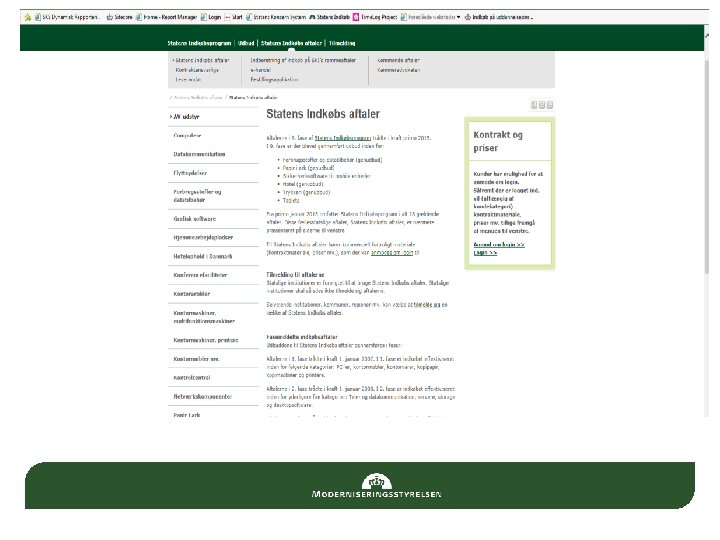Click the 'Kontrakt og priser' box heading
The height and width of the screenshot is (540, 720).
click(498, 141)
